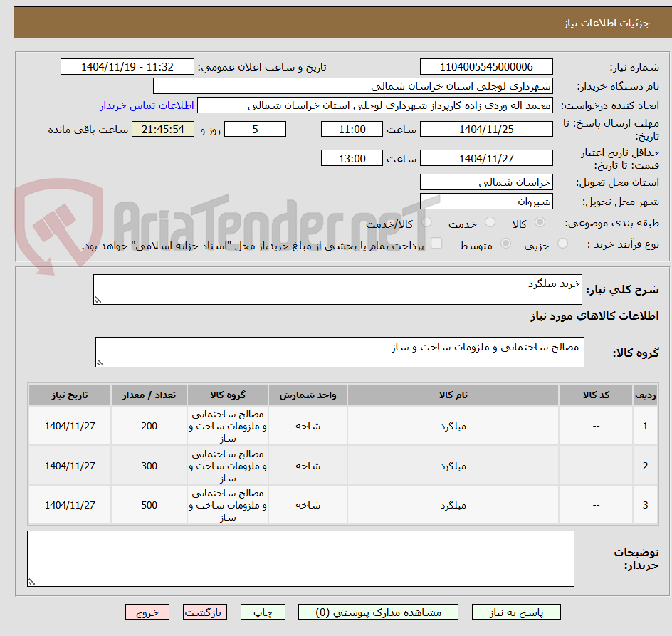672x636 pixels.
Task: Click the تاریخ نیاز column header
Action: (x=70, y=395)
